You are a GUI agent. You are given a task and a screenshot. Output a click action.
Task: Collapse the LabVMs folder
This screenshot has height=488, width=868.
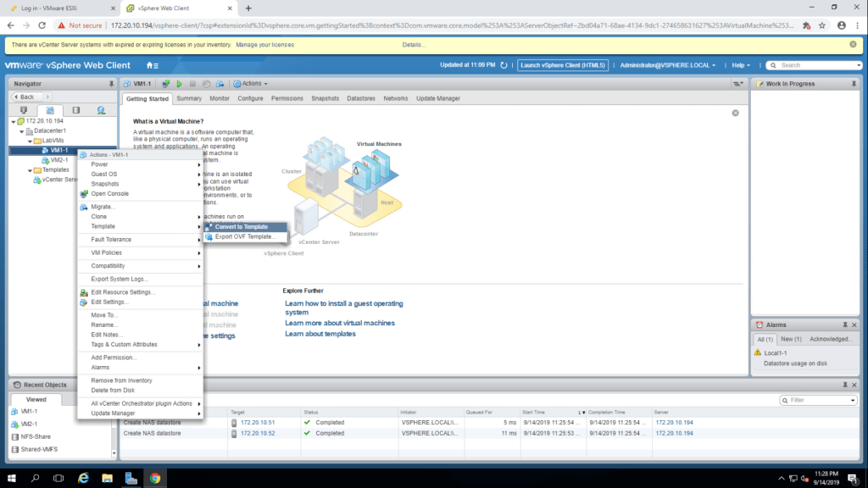click(29, 141)
